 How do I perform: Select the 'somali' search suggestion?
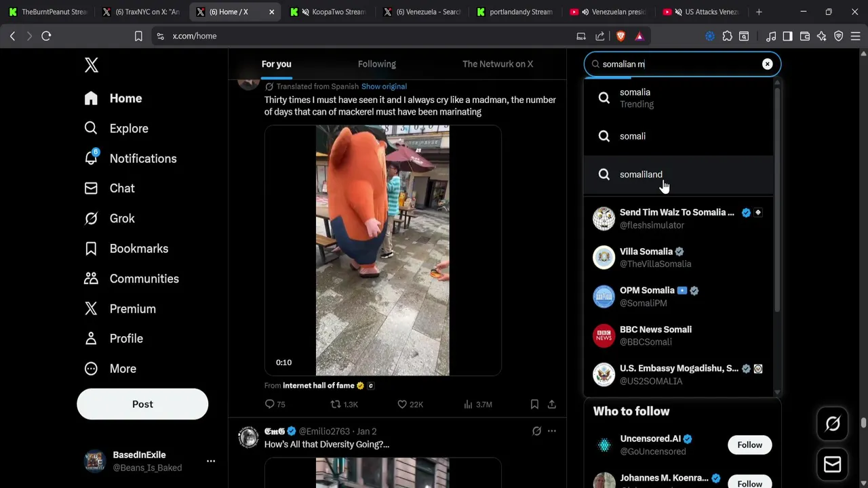(x=678, y=136)
